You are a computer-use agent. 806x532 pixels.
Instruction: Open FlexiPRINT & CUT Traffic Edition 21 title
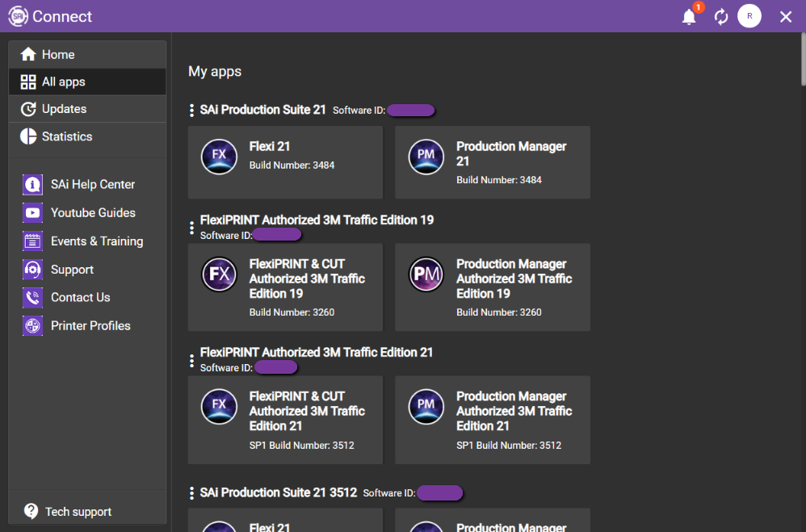pyautogui.click(x=307, y=411)
